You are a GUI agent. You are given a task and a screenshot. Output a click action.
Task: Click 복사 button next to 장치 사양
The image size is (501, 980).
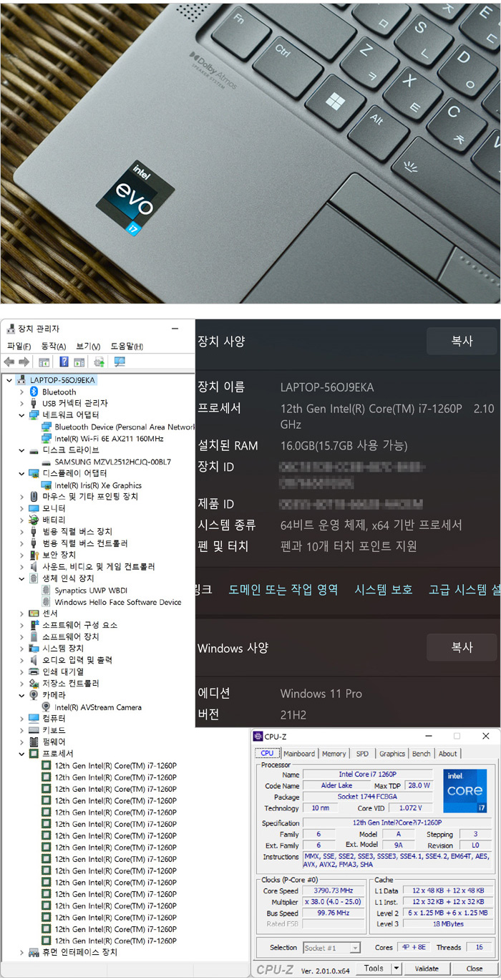[462, 341]
